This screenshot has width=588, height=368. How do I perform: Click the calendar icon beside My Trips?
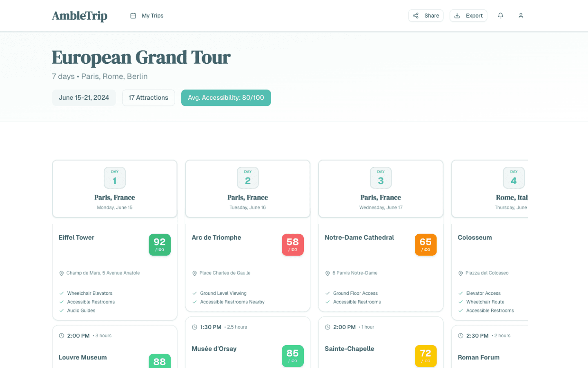click(x=133, y=15)
